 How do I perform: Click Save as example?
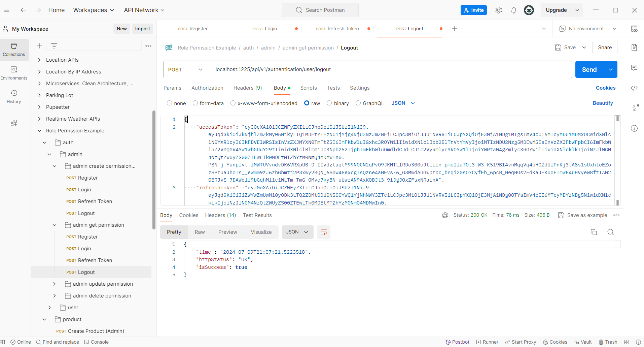click(x=583, y=215)
